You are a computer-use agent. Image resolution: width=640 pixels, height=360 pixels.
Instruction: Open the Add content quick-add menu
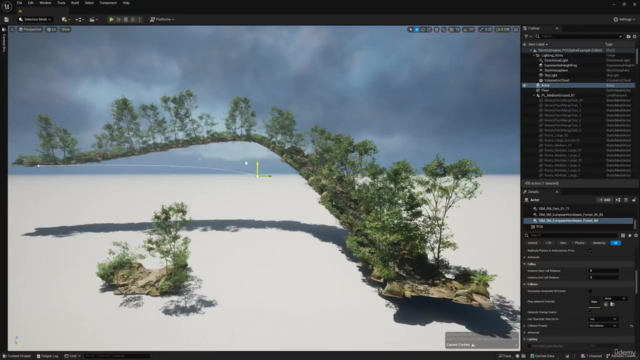point(66,19)
